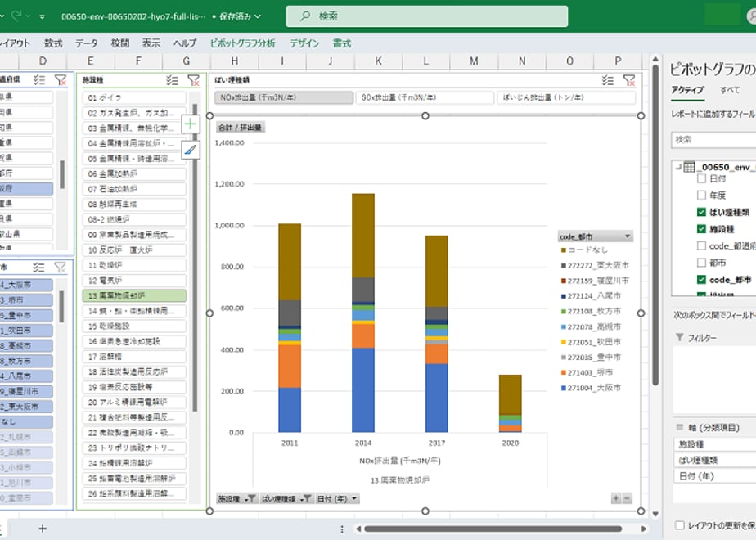Open the ピボットグラフ分析 ribbon tab
This screenshot has height=540, width=756.
point(242,43)
